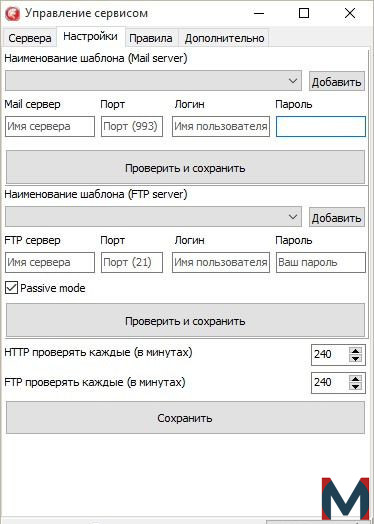
Task: Click the FTP login Имя пользователя field
Action: coord(221,262)
